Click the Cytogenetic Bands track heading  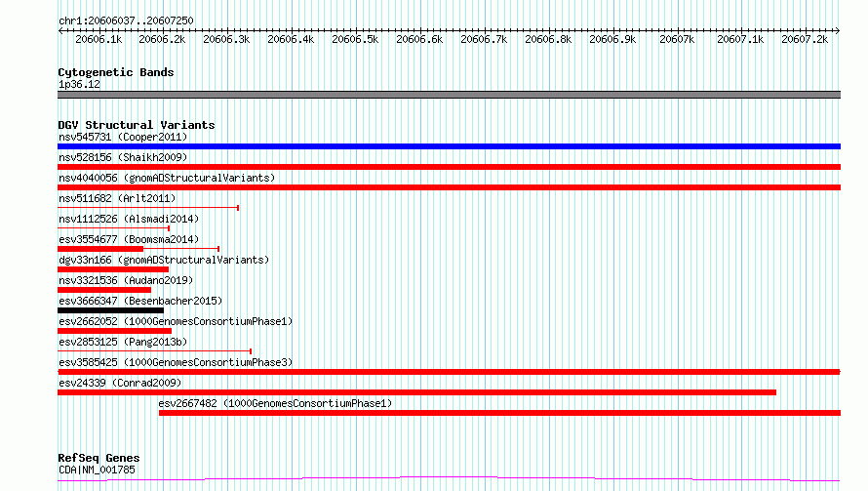pyautogui.click(x=116, y=72)
